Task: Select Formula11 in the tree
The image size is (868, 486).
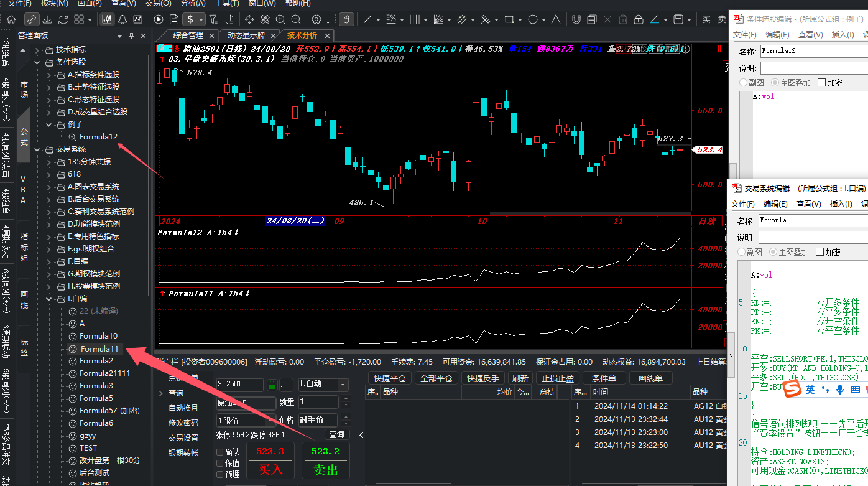Action: [x=99, y=348]
